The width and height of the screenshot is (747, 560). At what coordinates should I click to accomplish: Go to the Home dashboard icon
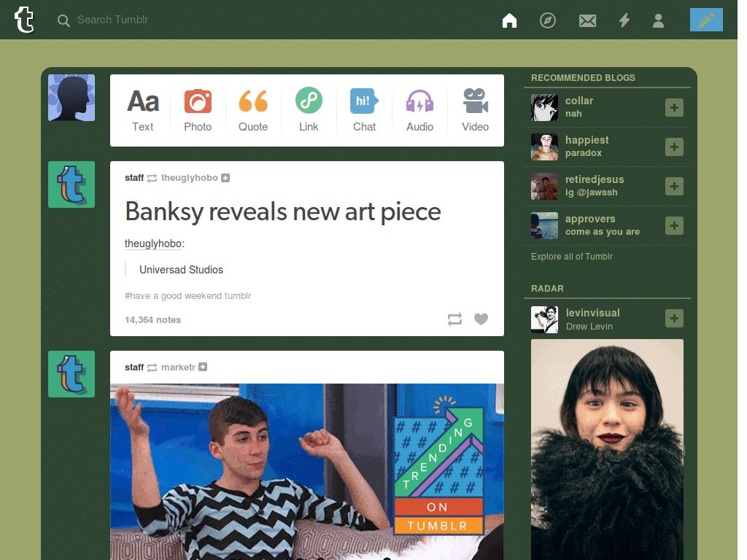(509, 20)
